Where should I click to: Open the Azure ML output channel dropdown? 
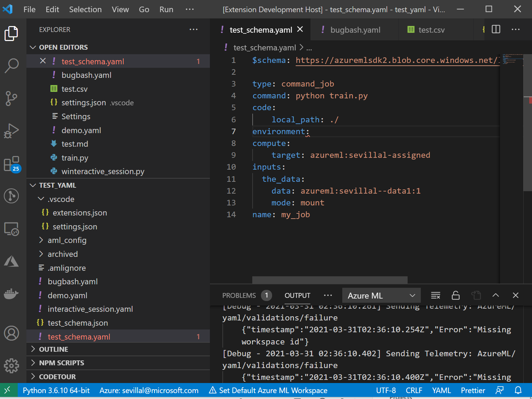point(381,295)
